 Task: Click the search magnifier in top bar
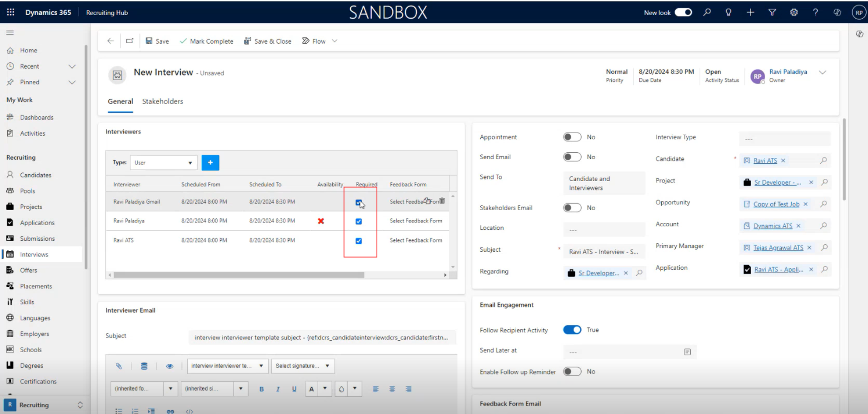(x=707, y=12)
